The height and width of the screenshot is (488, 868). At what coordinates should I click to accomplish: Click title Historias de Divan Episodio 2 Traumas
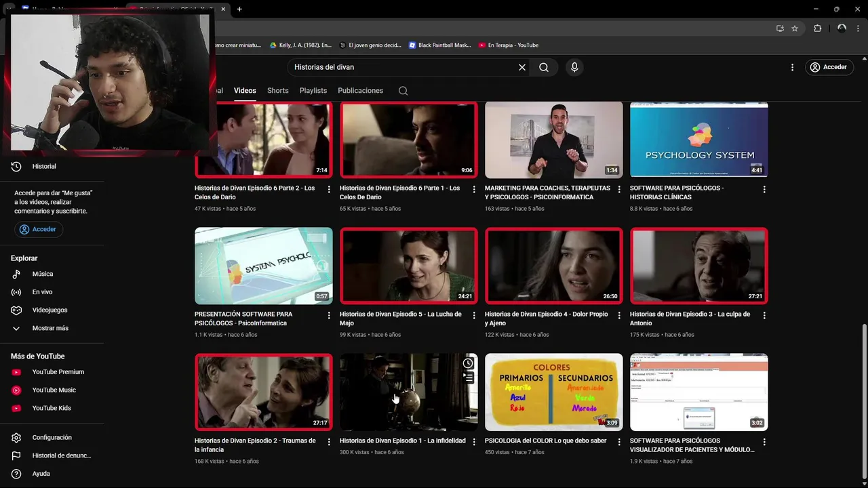255,445
